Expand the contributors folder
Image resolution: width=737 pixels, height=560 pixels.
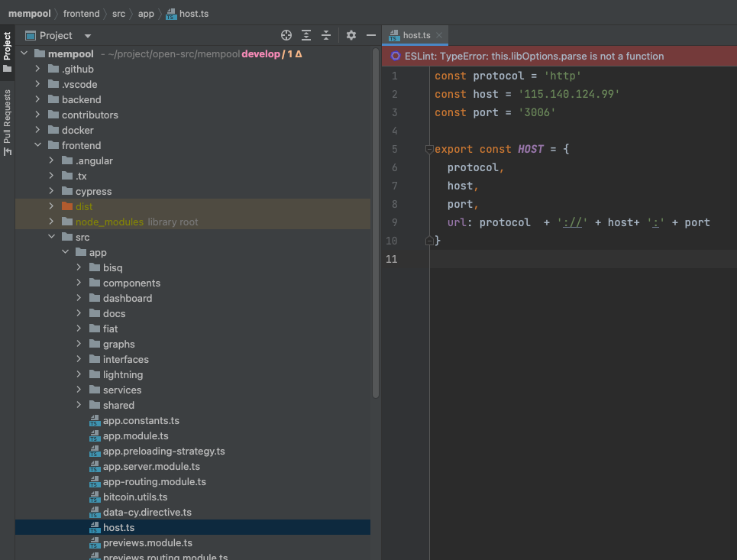tap(37, 115)
